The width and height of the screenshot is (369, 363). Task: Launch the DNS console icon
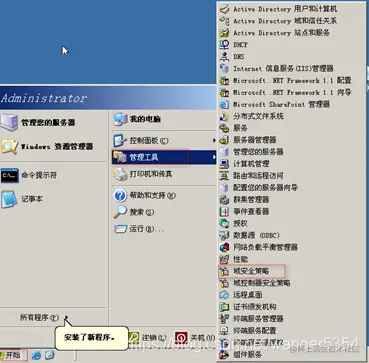(225, 57)
